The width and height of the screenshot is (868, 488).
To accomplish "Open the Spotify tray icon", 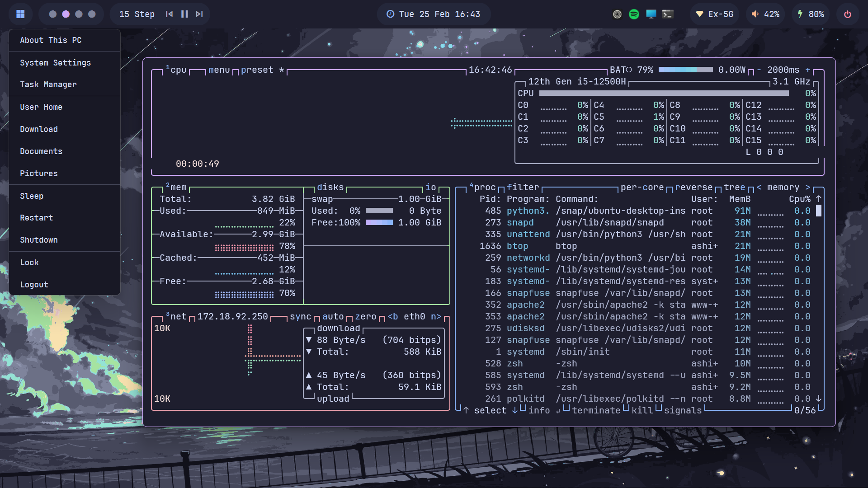I will tap(634, 14).
